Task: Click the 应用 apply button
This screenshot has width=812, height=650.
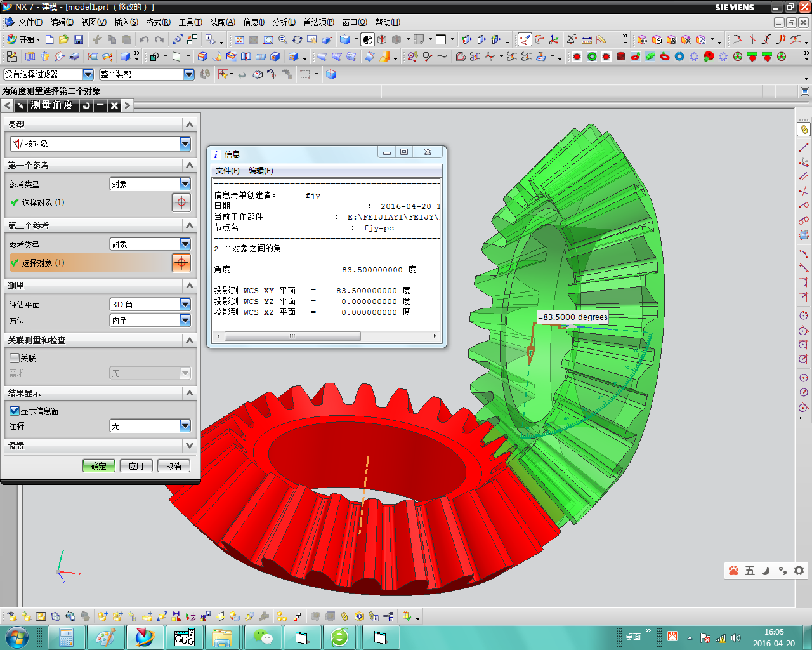Action: [x=136, y=466]
